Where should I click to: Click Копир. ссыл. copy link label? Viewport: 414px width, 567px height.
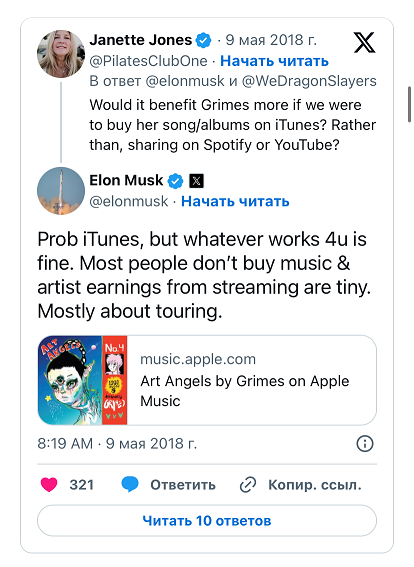tap(315, 485)
